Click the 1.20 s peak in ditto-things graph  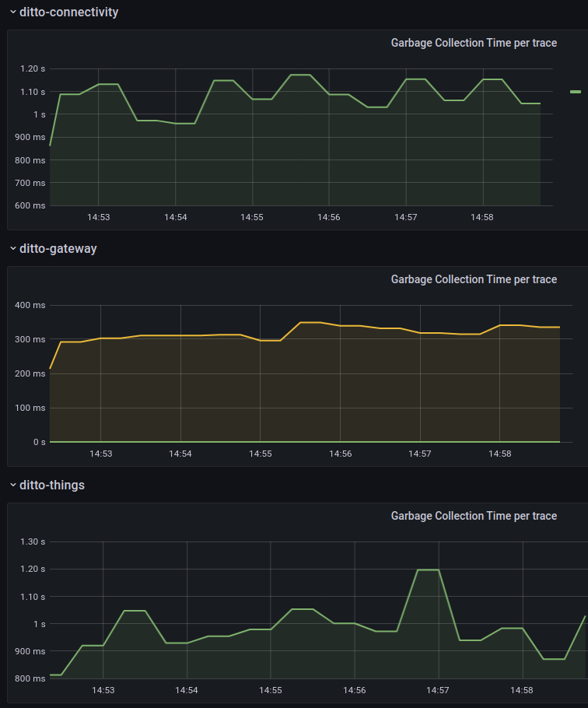tap(428, 570)
